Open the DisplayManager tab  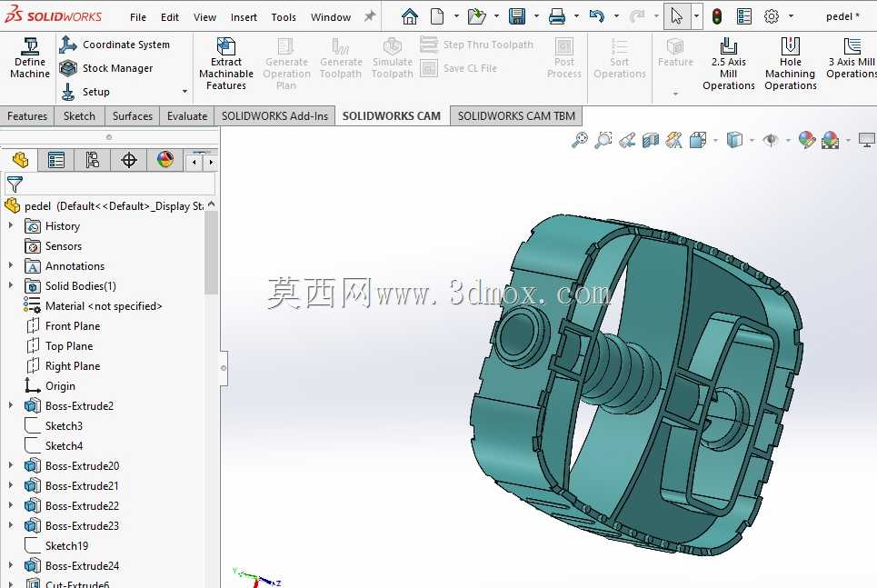coord(165,160)
